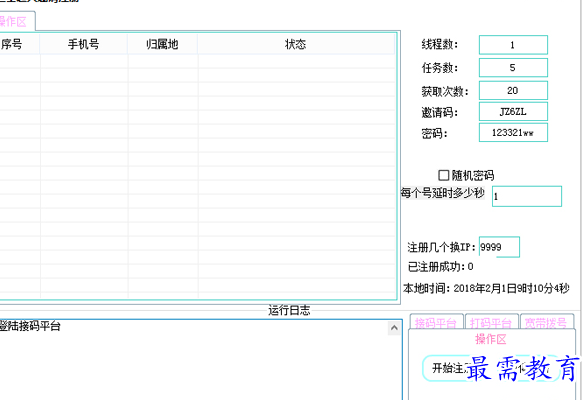Click the 获取次数 label
This screenshot has width=588, height=400.
[x=445, y=91]
